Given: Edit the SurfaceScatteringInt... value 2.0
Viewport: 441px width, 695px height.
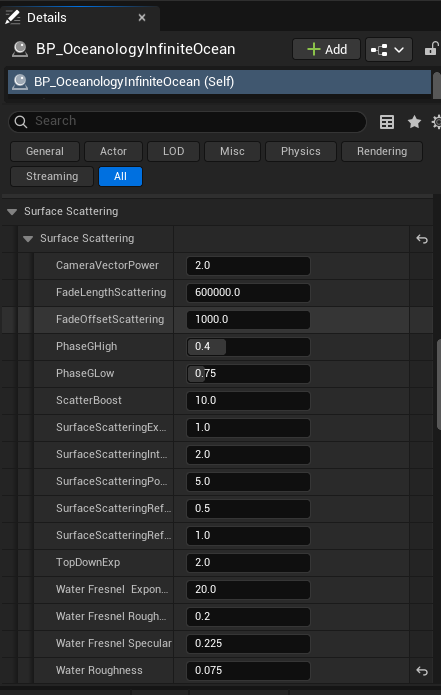Looking at the screenshot, I should click(x=248, y=455).
